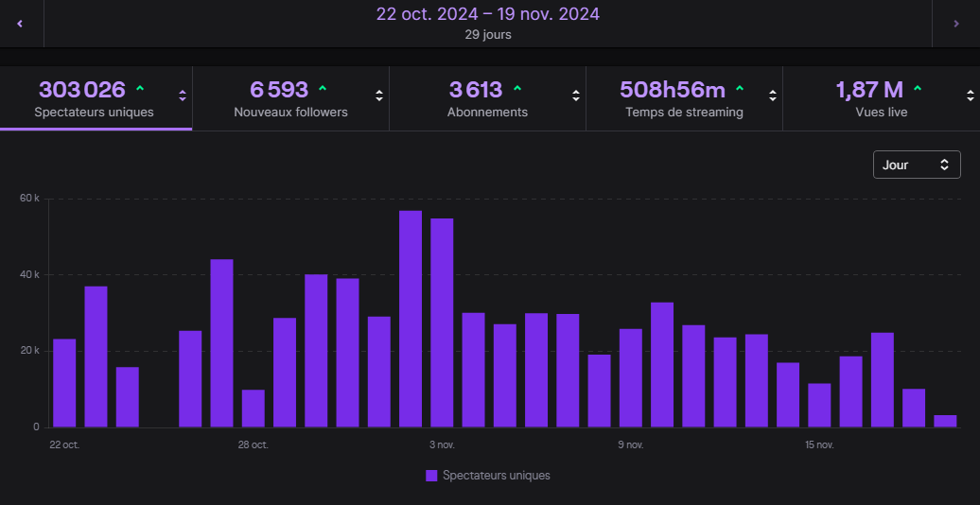Image resolution: width=980 pixels, height=505 pixels.
Task: Click the 303 026 spectators value
Action: click(82, 90)
